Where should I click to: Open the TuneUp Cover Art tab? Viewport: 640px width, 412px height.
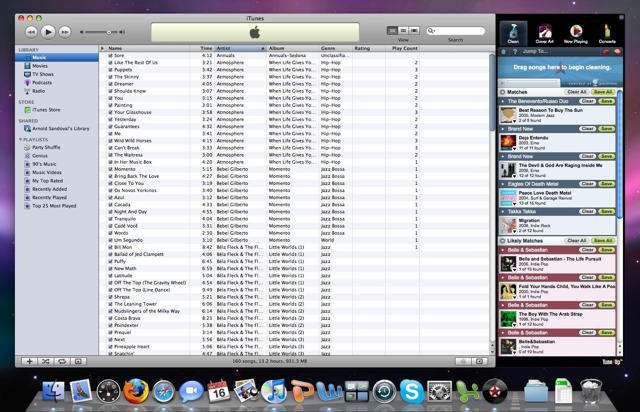click(546, 32)
